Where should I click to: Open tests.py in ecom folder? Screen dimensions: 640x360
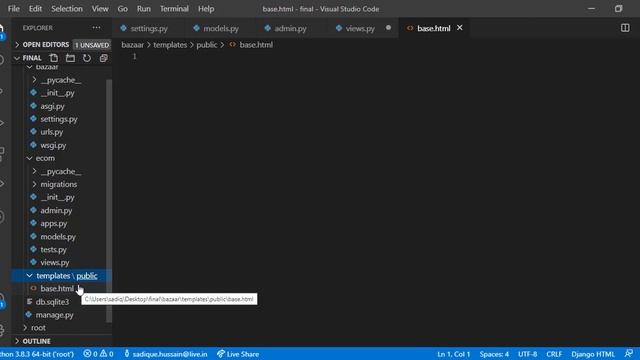pos(53,250)
